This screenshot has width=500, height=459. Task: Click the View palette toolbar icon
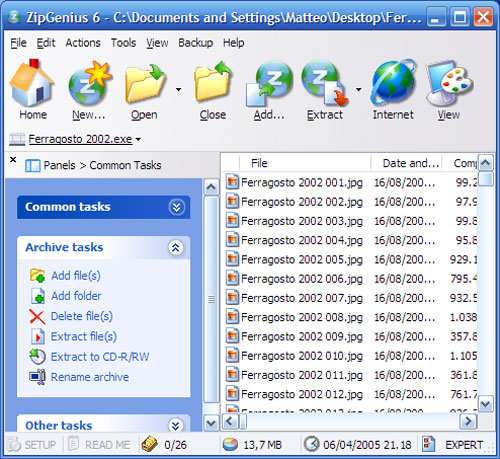pos(449,83)
